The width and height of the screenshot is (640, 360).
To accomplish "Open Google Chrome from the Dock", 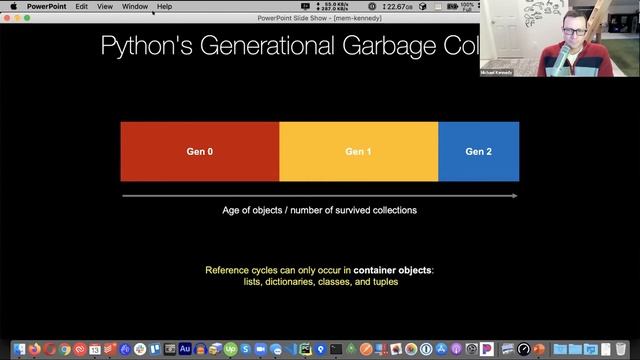I will 65,349.
